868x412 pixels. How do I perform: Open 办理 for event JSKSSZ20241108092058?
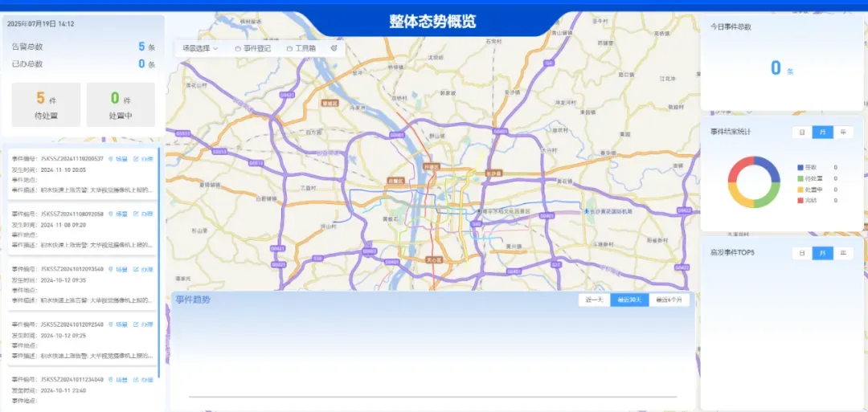(143, 214)
